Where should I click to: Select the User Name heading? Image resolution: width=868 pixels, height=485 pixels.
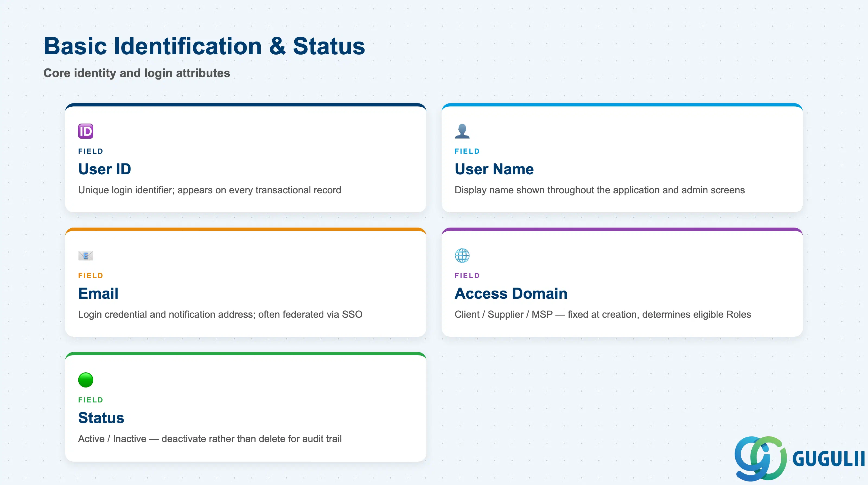coord(494,169)
